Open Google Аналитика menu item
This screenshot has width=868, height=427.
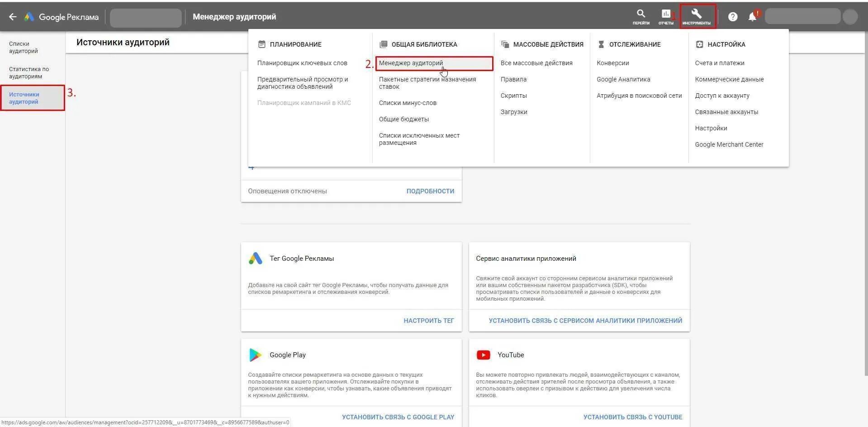[623, 79]
